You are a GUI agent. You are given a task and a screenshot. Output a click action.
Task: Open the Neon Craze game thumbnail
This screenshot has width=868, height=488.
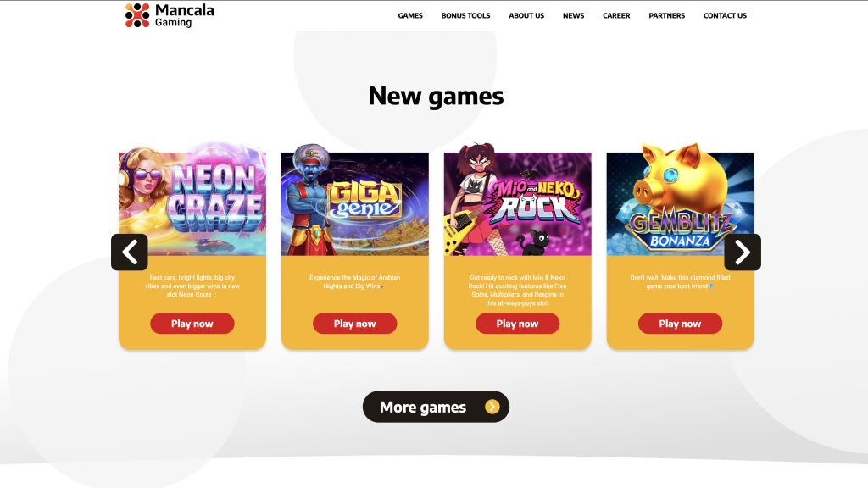192,200
